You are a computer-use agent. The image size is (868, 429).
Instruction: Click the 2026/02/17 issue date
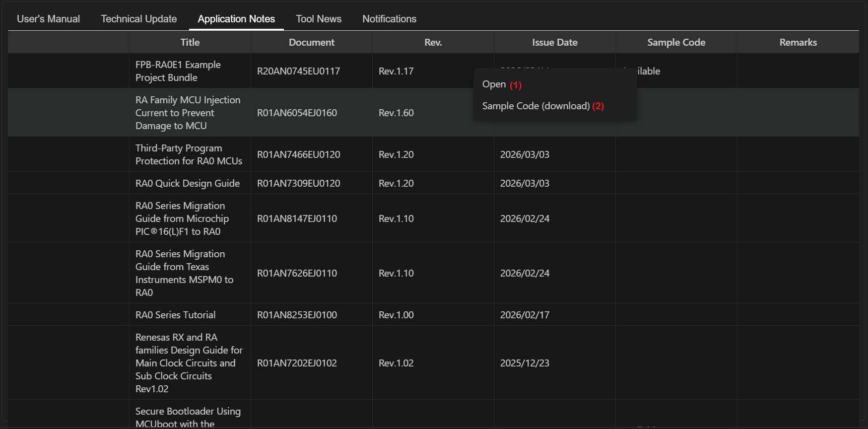click(x=525, y=315)
